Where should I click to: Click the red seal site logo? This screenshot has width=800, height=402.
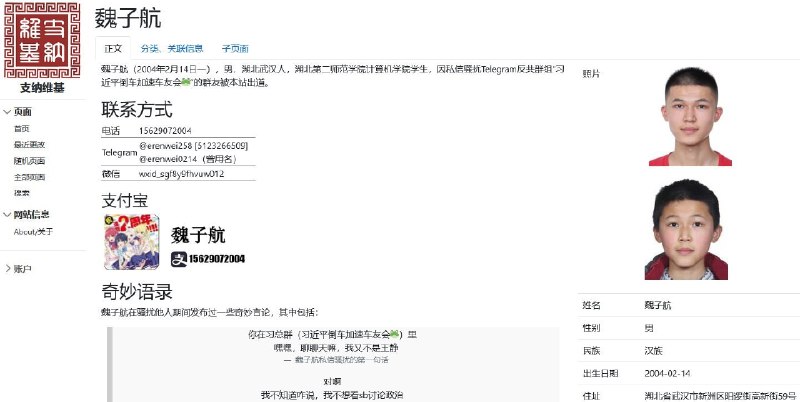pyautogui.click(x=42, y=40)
